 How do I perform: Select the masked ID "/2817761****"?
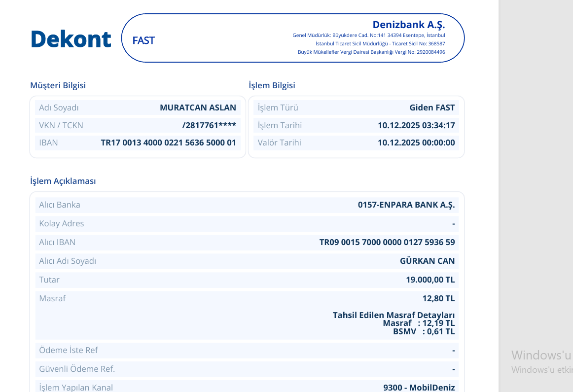point(209,125)
